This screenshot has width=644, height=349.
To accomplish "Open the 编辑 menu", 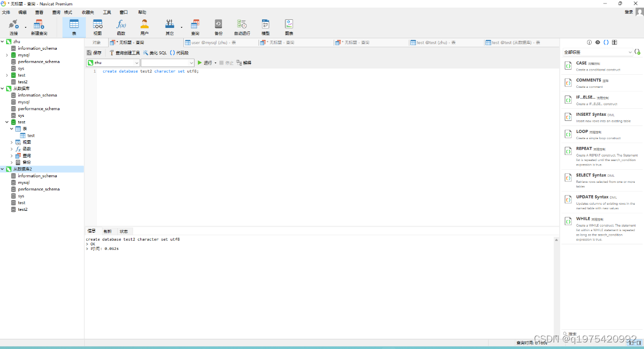I will 22,12.
